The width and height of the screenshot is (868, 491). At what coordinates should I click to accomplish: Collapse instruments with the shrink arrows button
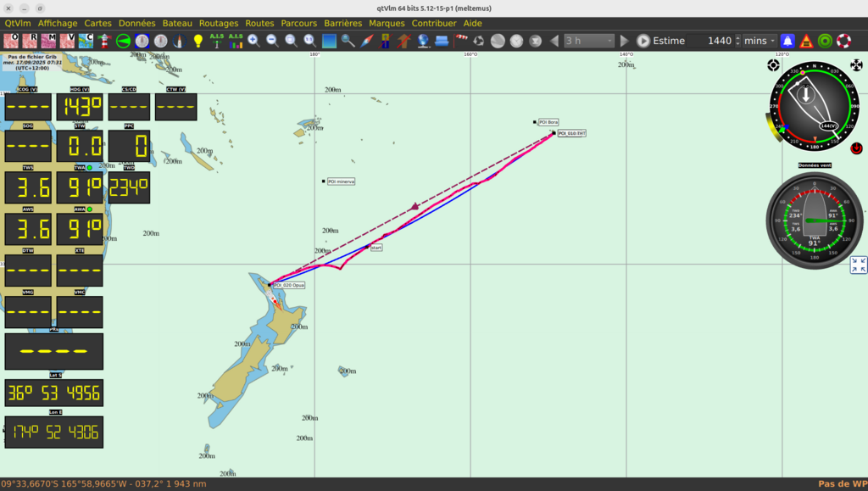[x=858, y=265]
